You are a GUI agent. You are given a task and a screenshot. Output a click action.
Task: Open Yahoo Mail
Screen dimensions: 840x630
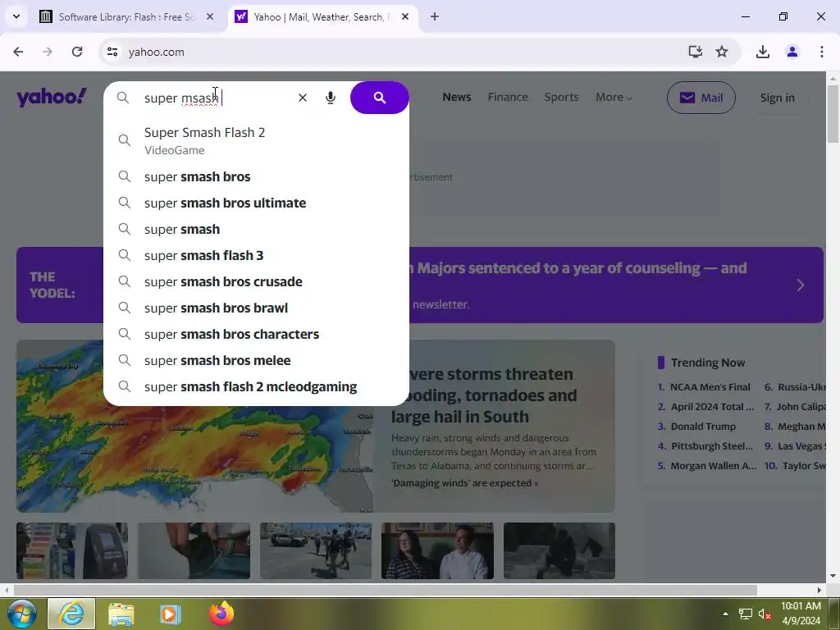click(x=701, y=98)
